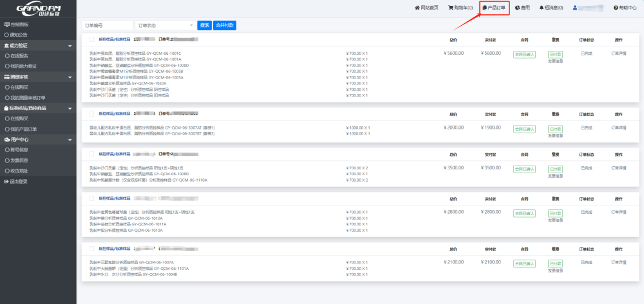
Task: Tick the checkbox of the ¥2000.00 order
Action: click(92, 113)
